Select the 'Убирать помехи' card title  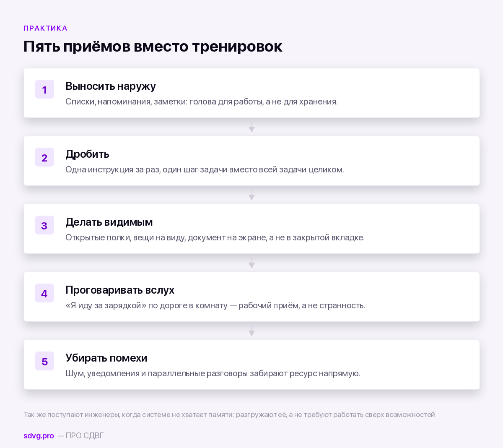pos(106,358)
